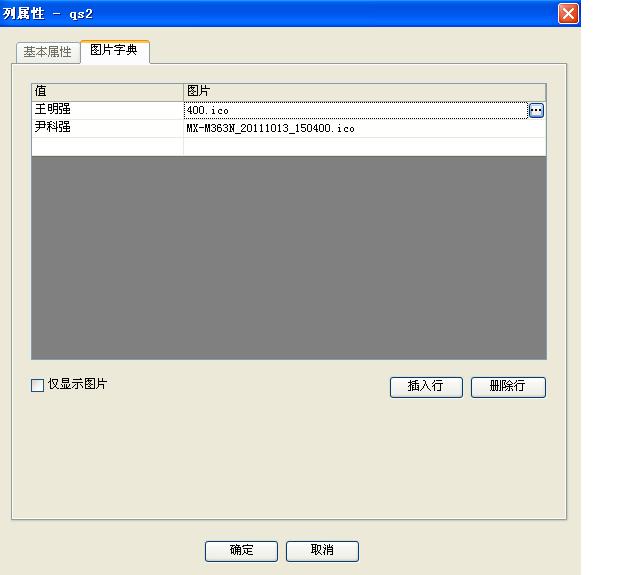Select the 图片字典 tab
Screen dimensions: 640x575
click(115, 51)
